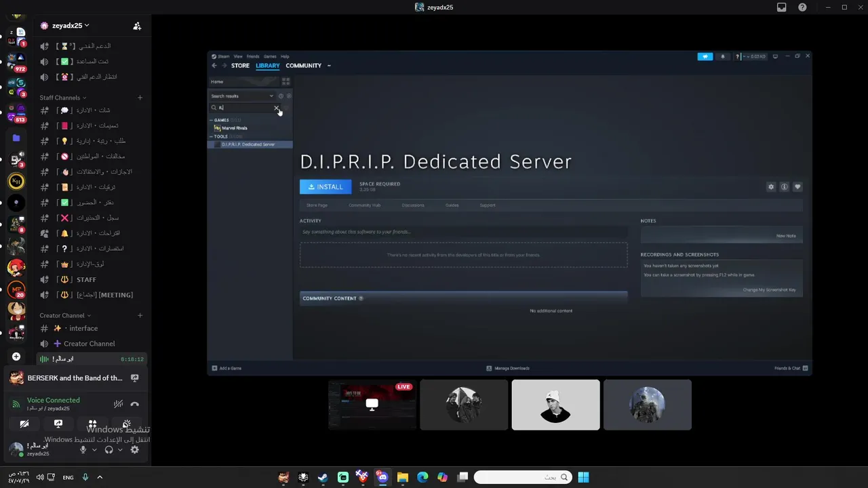Select the white-beanie participant tile

(x=555, y=405)
